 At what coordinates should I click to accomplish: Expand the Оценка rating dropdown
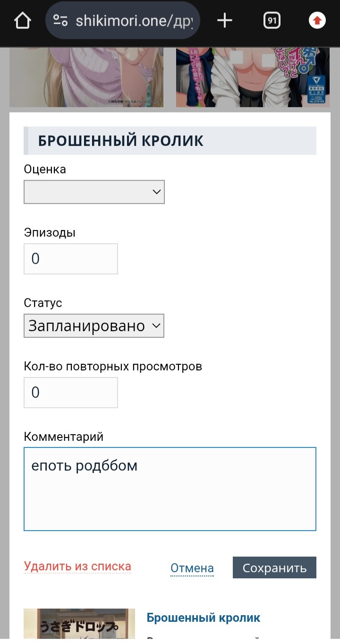tap(94, 192)
